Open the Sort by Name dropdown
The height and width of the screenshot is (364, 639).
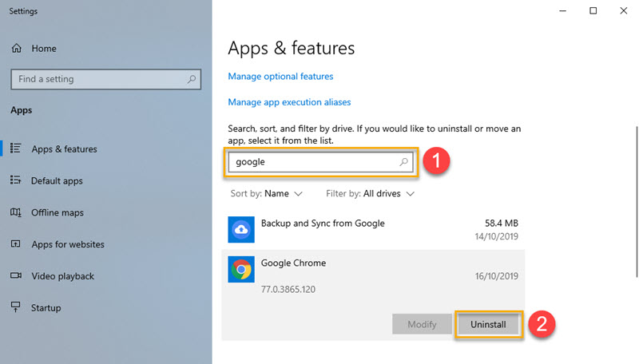266,193
